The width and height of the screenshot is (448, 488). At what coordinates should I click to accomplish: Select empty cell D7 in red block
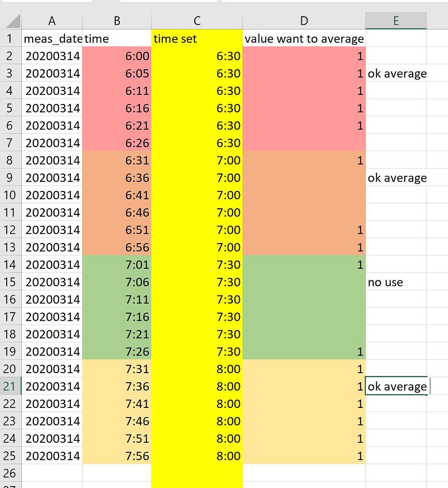(304, 143)
